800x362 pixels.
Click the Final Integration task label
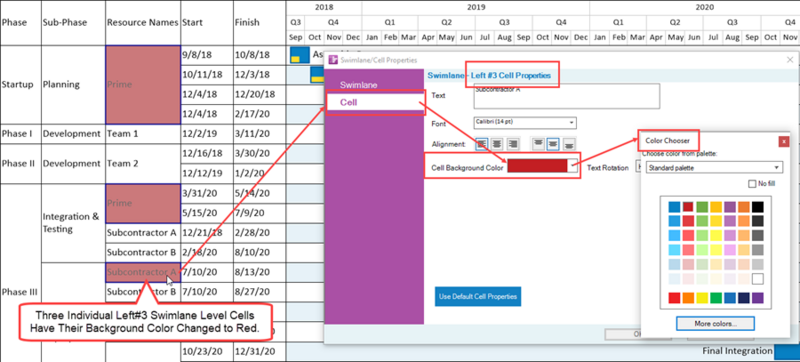[737, 351]
